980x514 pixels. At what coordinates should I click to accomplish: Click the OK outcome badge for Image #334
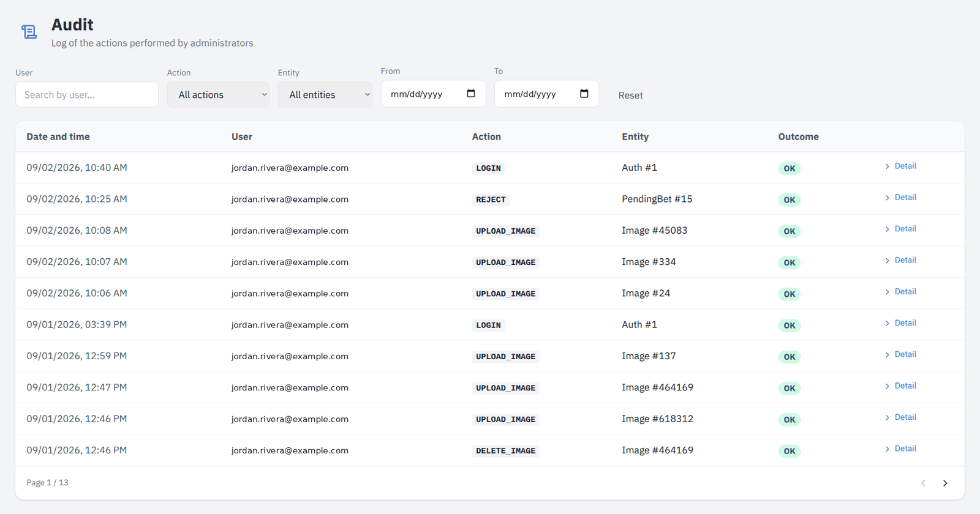[x=790, y=263]
